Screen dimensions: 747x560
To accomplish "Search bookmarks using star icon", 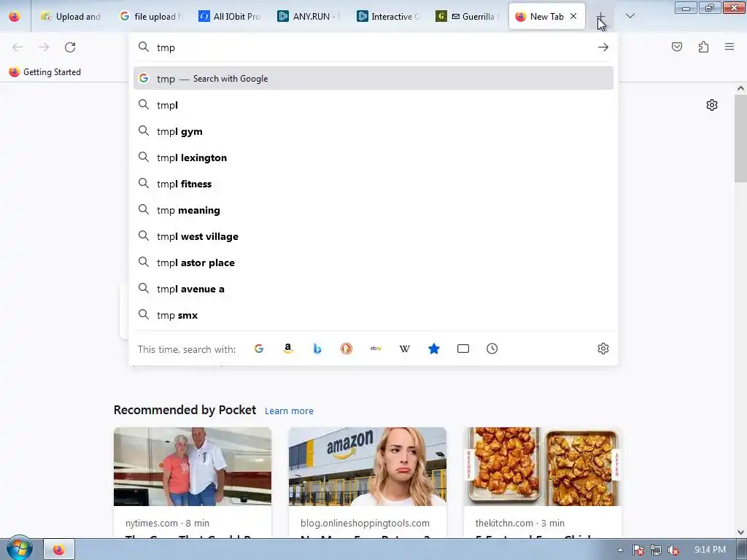I will (x=434, y=349).
